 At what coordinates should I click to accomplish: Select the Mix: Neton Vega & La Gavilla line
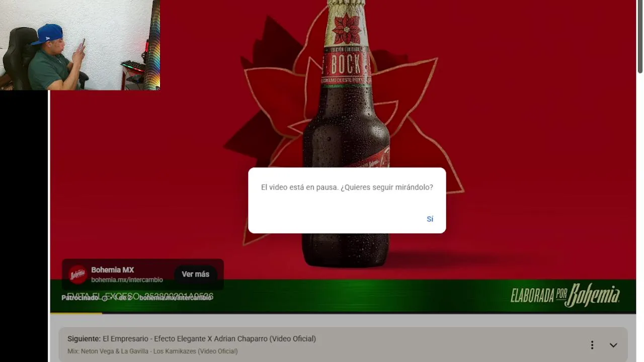click(x=152, y=351)
